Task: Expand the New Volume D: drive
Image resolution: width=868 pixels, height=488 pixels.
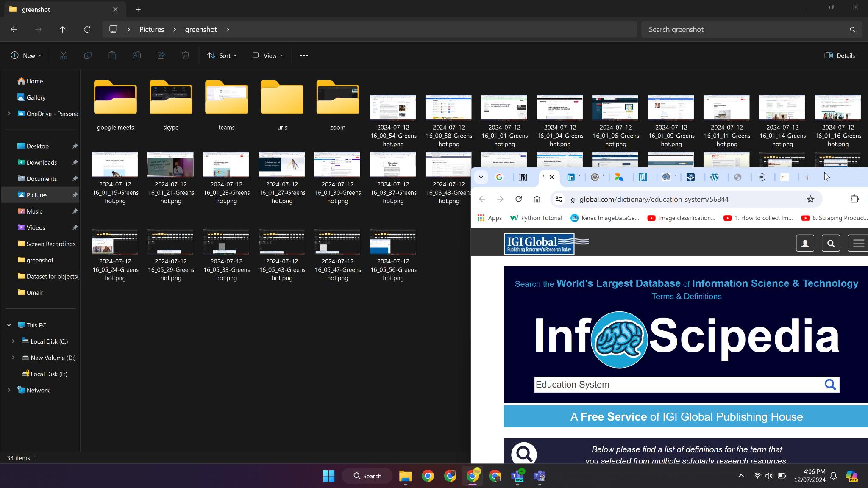Action: pyautogui.click(x=13, y=358)
